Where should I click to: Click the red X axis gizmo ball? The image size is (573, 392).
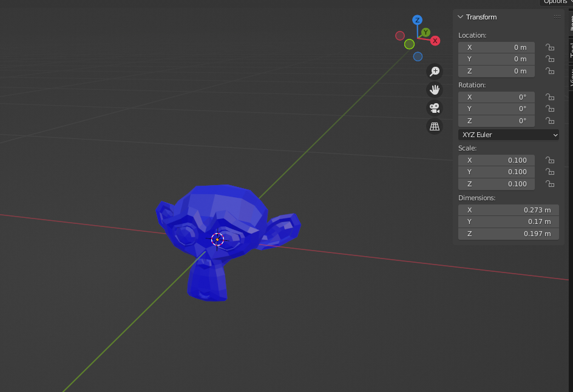point(435,41)
